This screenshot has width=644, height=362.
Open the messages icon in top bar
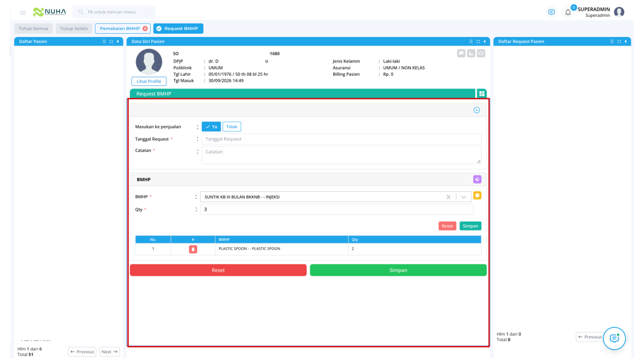551,12
